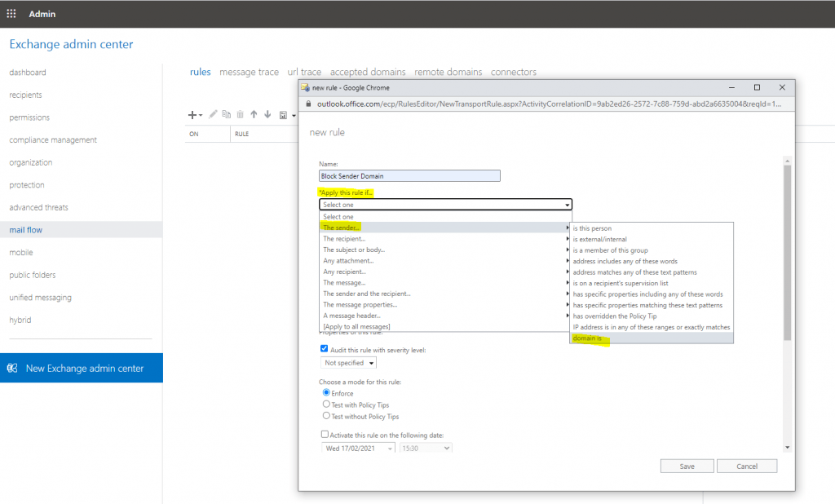Open the accepted domains tab

click(368, 72)
